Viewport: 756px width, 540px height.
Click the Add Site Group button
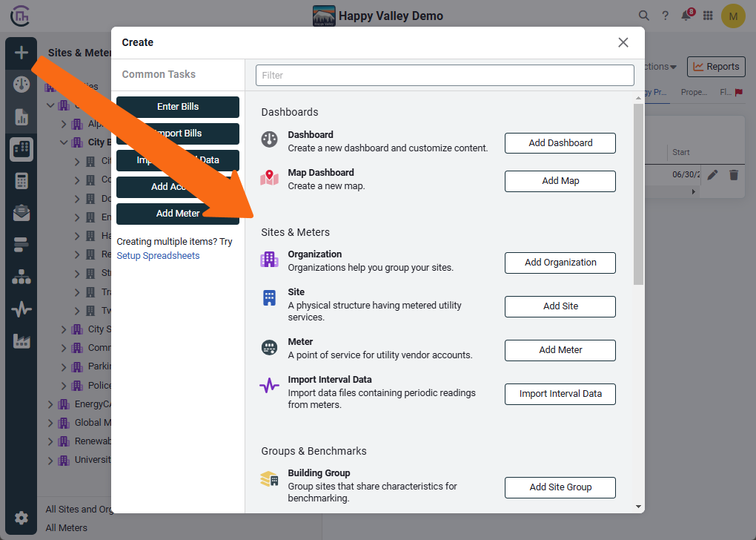pos(560,487)
